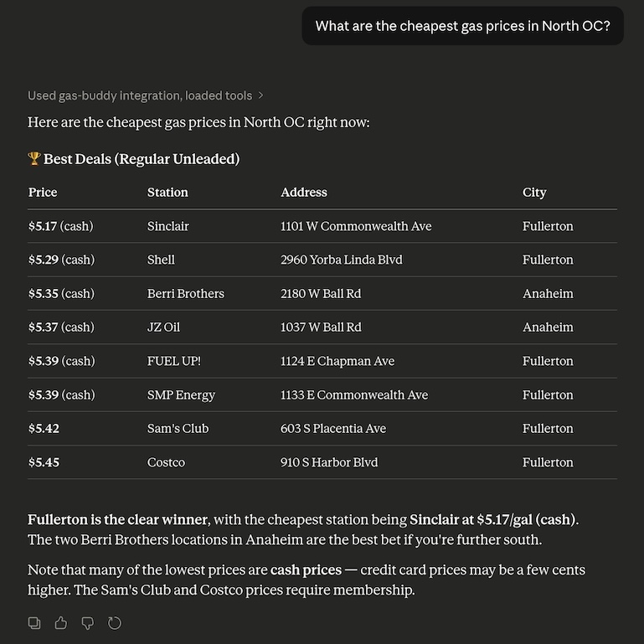Click the trophy emoji beside Best Deals
Screen dimensions: 644x644
(x=34, y=158)
